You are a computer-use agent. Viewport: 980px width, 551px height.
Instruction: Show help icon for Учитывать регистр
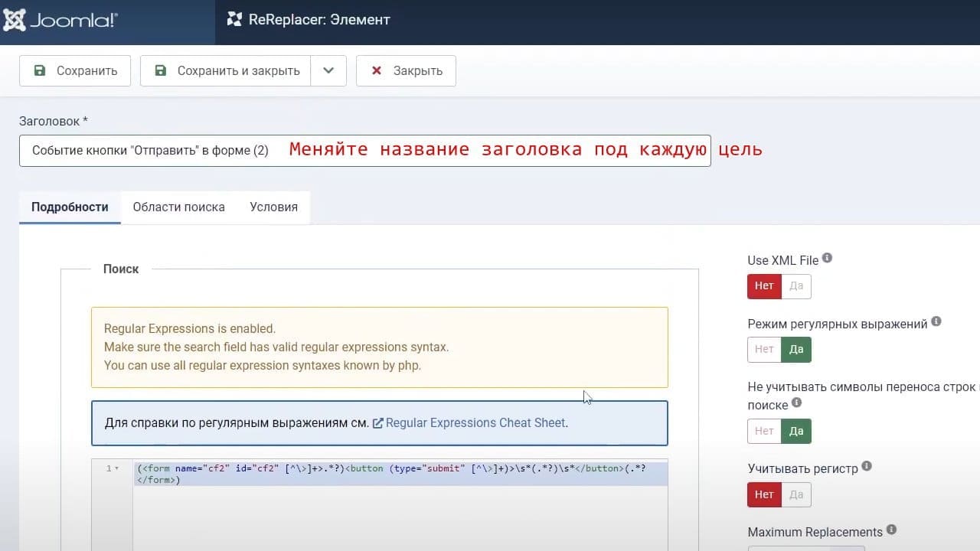point(867,466)
